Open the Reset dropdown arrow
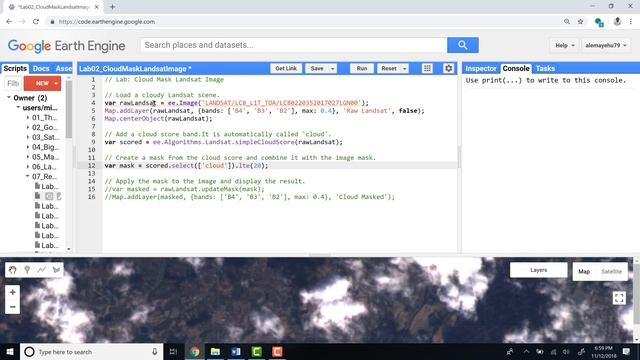640x360 pixels. point(404,69)
